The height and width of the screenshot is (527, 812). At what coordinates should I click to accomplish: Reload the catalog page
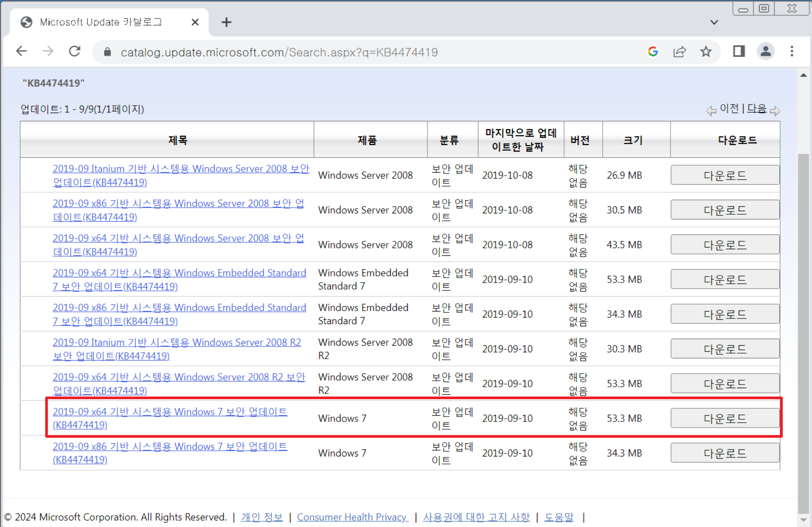coord(74,52)
